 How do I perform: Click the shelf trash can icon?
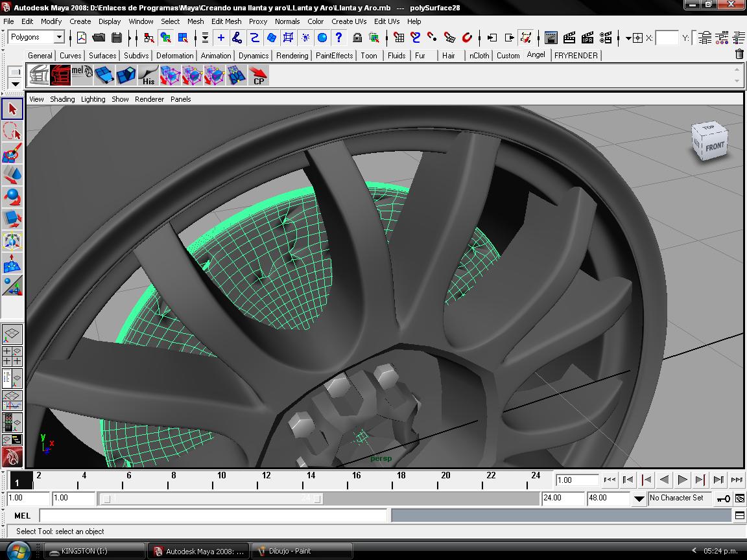(x=739, y=54)
